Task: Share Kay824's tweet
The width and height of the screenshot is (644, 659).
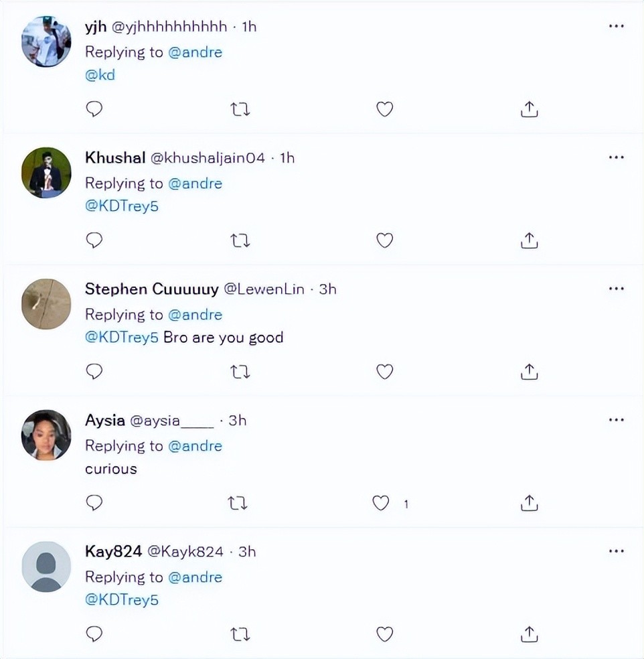Action: click(x=529, y=634)
